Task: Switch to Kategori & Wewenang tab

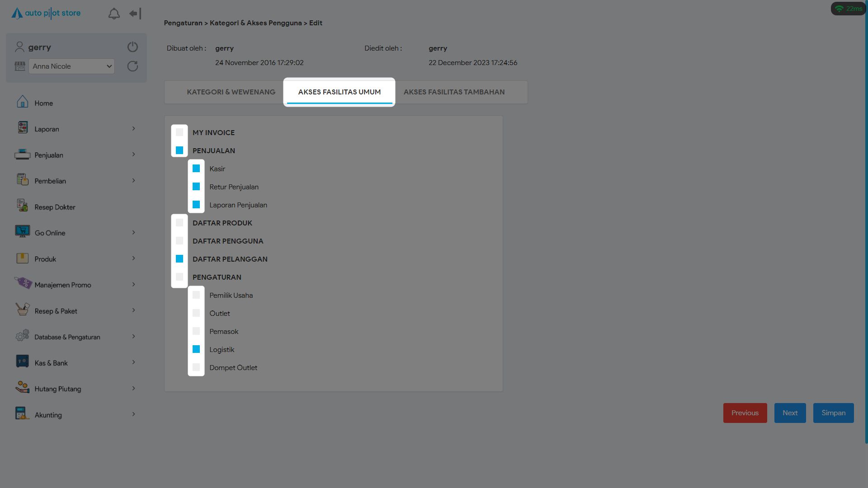Action: click(x=231, y=92)
